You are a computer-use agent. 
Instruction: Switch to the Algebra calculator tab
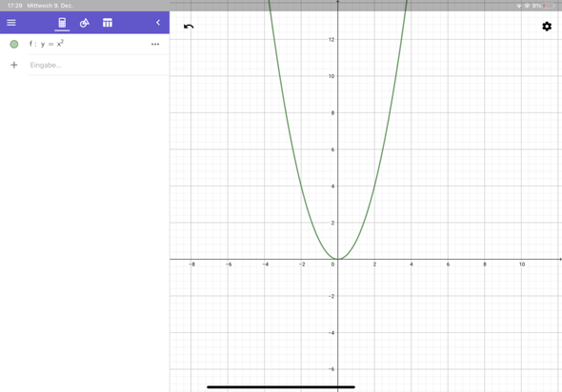62,23
